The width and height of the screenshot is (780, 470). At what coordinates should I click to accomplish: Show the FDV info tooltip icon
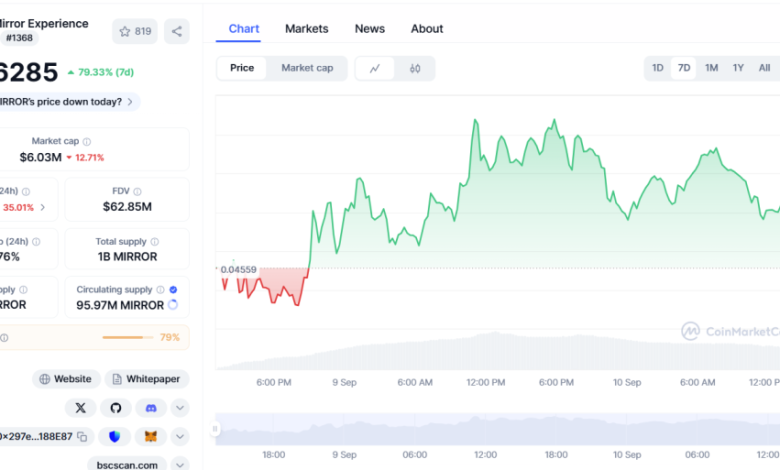[x=137, y=191]
